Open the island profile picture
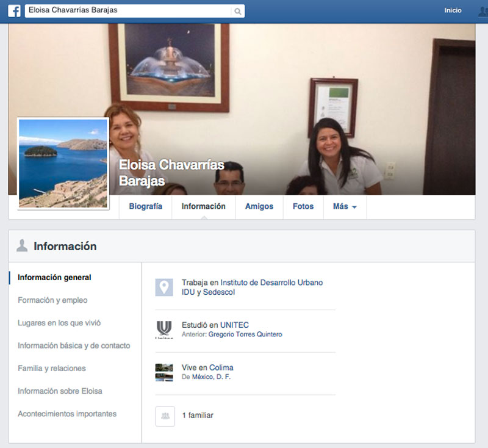488x448 pixels. point(63,164)
